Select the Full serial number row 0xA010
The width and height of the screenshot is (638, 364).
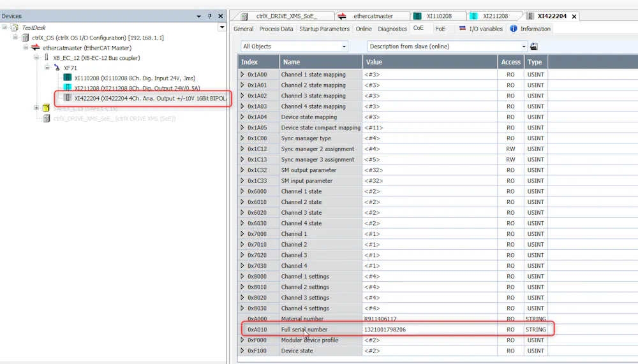coord(397,330)
